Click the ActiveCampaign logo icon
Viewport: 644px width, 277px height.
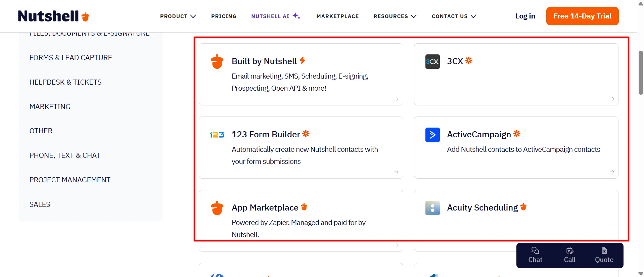coord(432,135)
